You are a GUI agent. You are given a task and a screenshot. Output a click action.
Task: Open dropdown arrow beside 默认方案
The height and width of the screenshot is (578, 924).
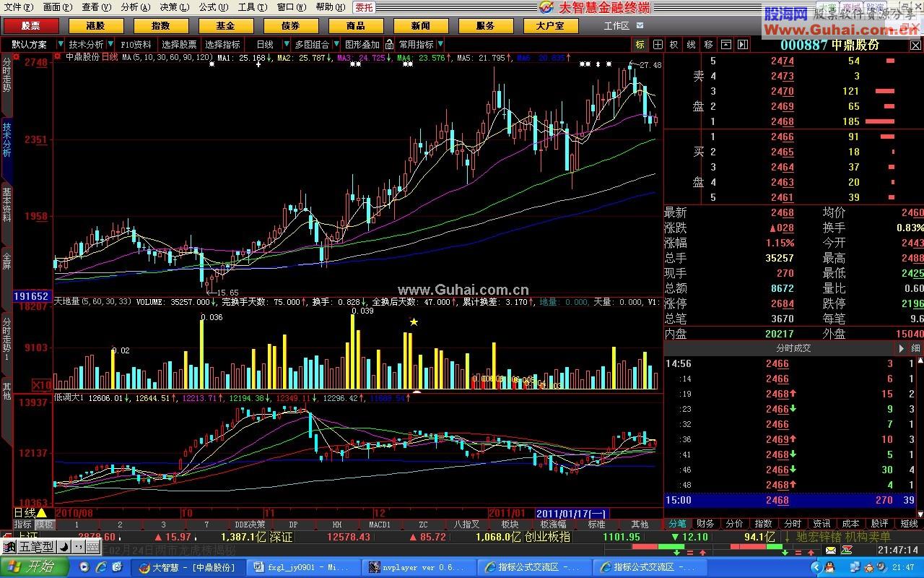pos(60,44)
